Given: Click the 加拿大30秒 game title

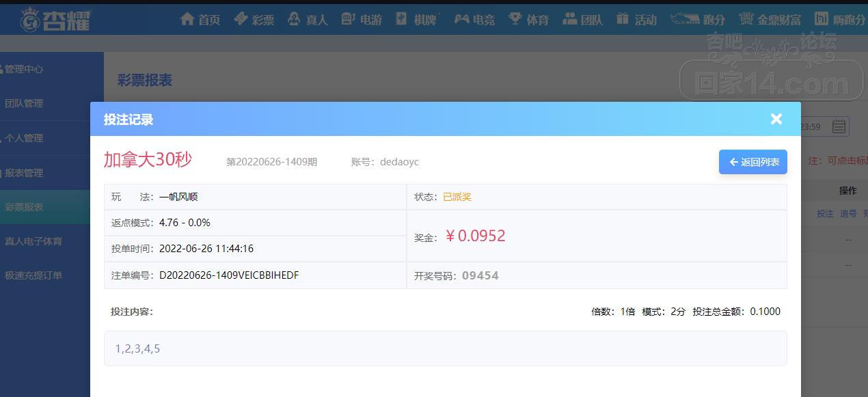Looking at the screenshot, I should (148, 160).
